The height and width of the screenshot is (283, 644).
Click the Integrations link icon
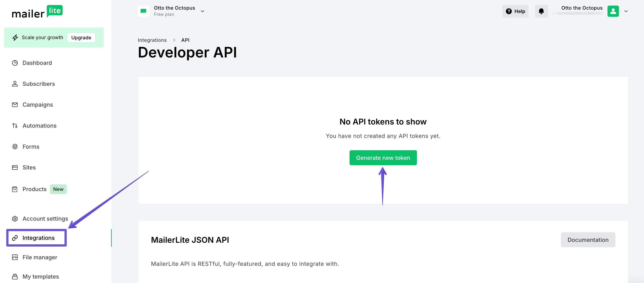coord(15,238)
